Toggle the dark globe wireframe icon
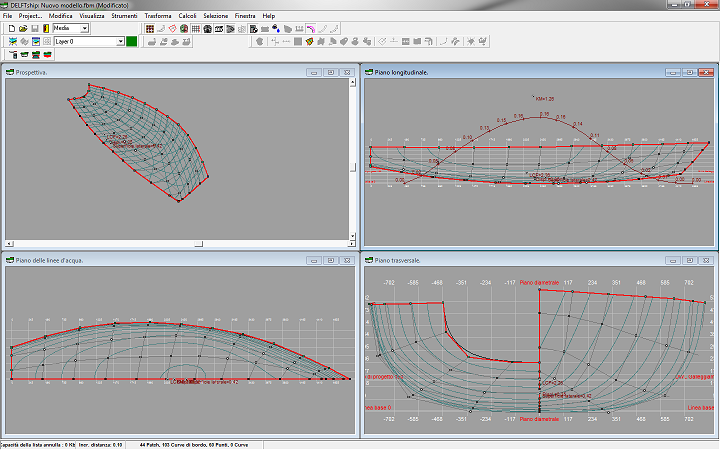Screen dimensions: 720x450 click(x=208, y=28)
